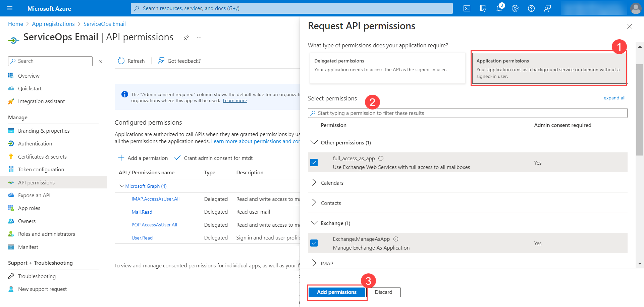The image size is (644, 307).
Task: Select the Certificates & secrets key icon
Action: (11, 156)
